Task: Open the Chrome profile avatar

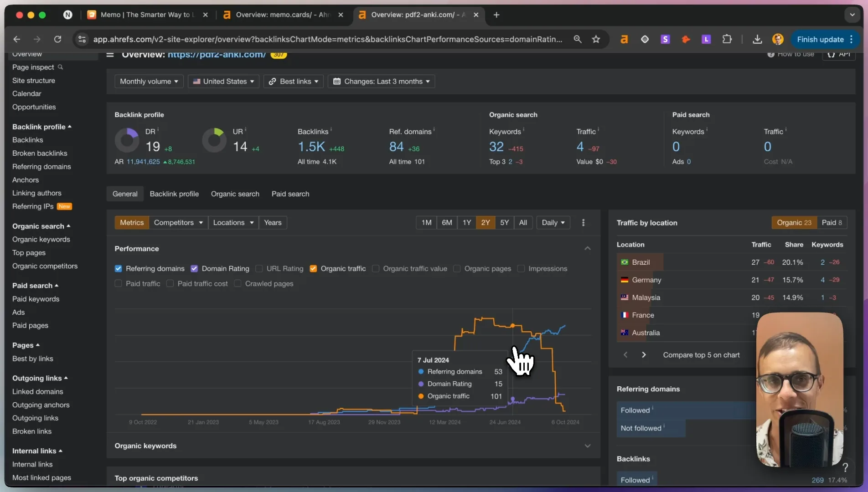Action: pos(778,39)
